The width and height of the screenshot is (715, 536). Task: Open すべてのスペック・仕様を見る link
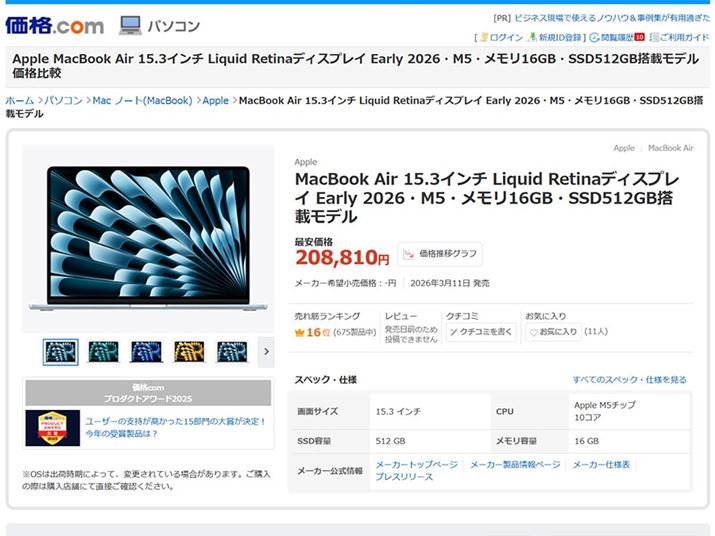[629, 380]
